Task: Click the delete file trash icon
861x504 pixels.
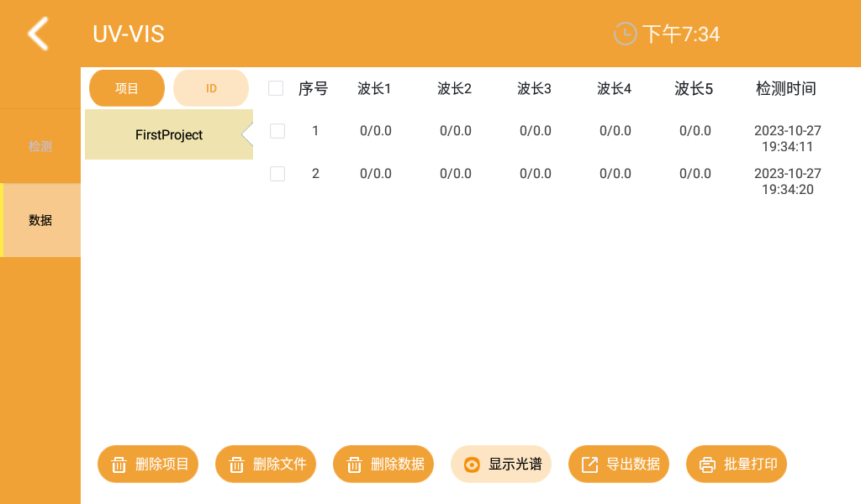Action: 237,464
